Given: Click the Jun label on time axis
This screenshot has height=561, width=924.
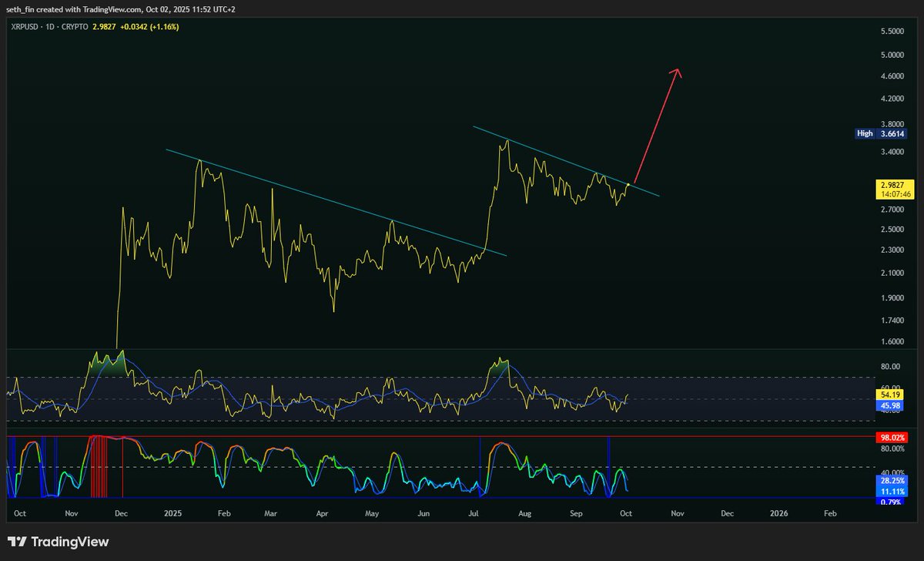Looking at the screenshot, I should [424, 512].
